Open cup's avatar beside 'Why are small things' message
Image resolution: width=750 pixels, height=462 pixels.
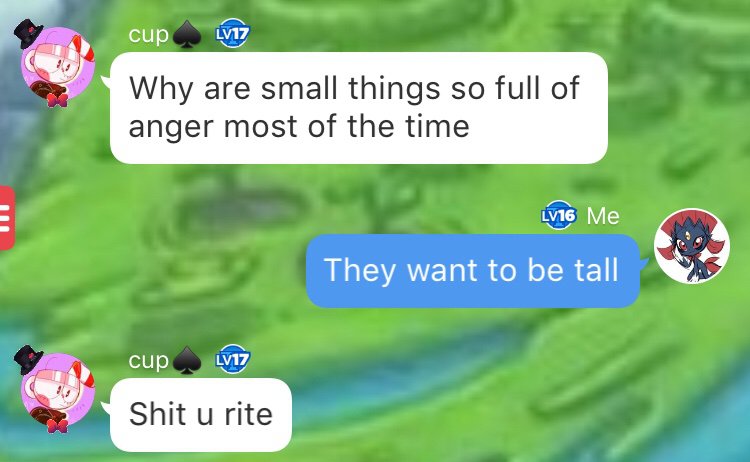coord(55,62)
